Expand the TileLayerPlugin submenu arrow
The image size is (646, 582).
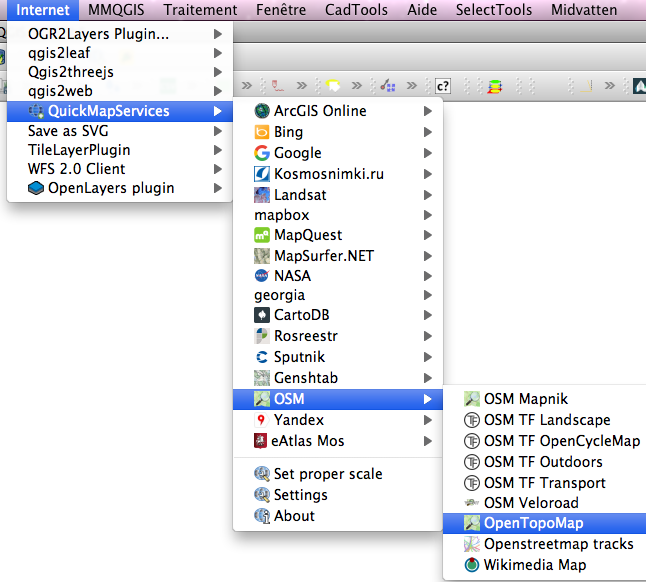tap(218, 150)
